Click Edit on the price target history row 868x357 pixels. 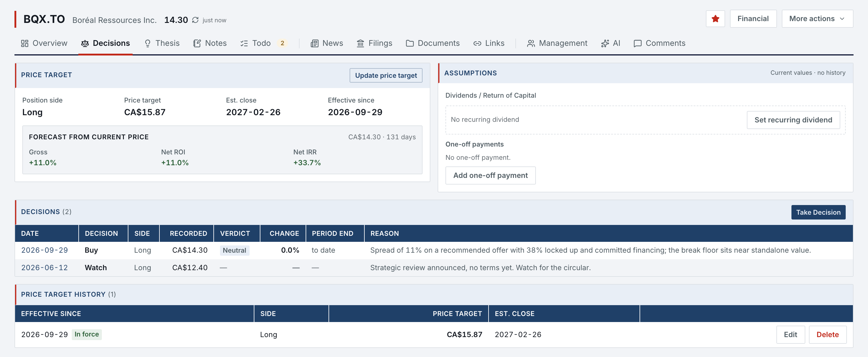click(790, 335)
